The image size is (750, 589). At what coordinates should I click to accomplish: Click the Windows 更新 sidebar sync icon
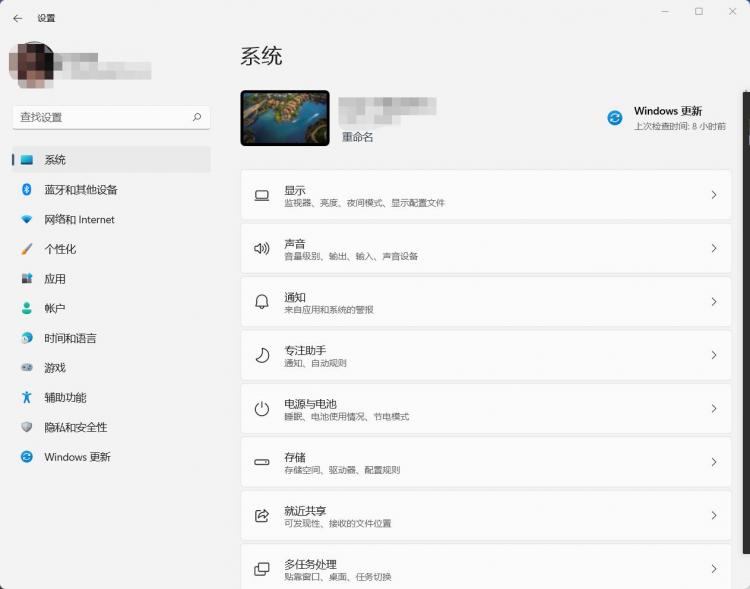click(27, 456)
